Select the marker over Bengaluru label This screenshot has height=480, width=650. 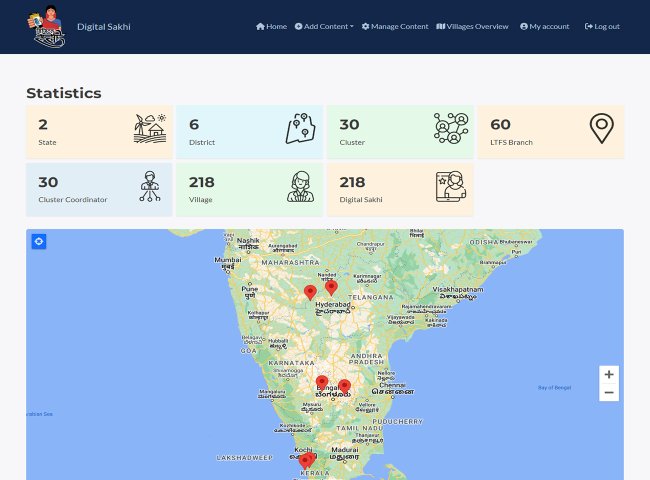(x=322, y=383)
